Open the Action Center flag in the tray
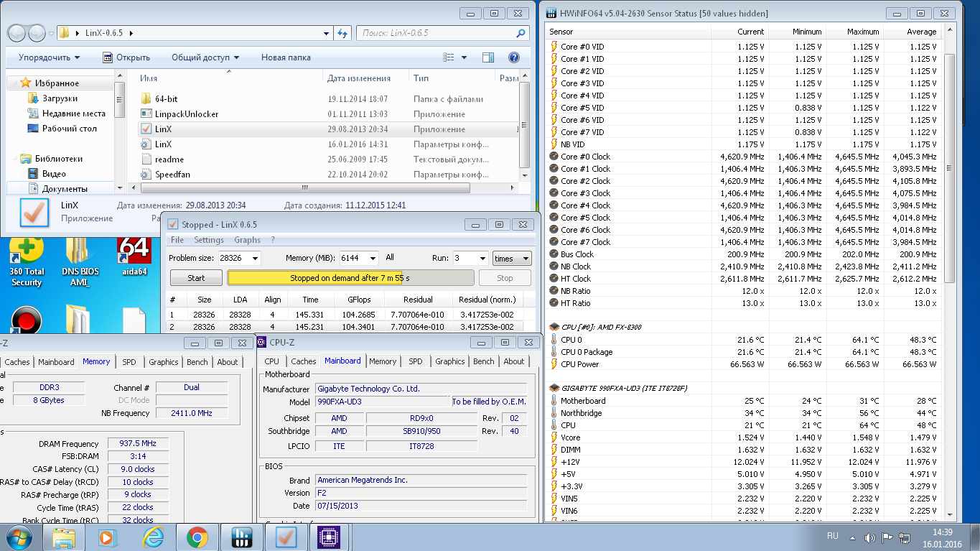Image resolution: width=980 pixels, height=551 pixels. (x=887, y=538)
